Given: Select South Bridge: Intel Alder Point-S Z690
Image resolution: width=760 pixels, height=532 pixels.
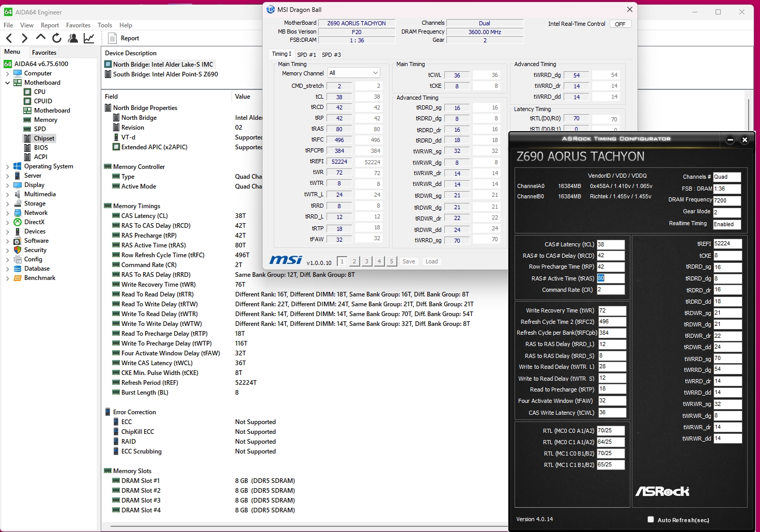Looking at the screenshot, I should coord(165,74).
